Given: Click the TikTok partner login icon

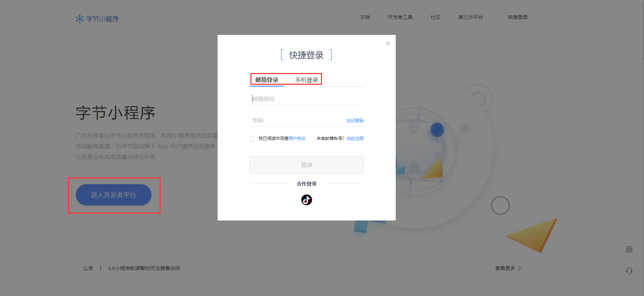Looking at the screenshot, I should 306,200.
